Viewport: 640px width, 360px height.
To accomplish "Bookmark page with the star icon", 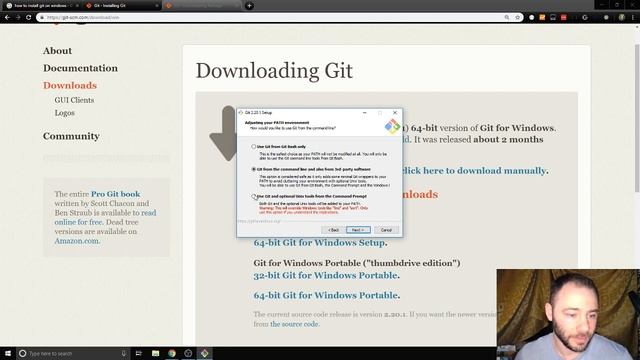I will (518, 18).
